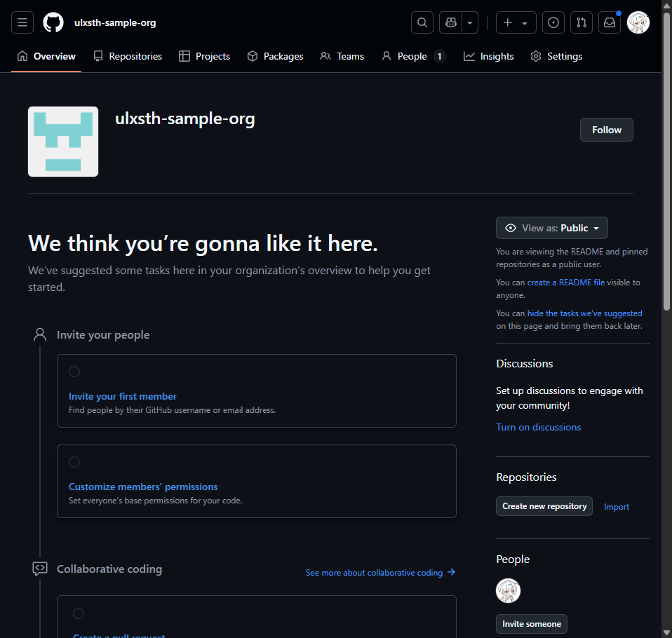
Task: Open the Packages tab
Action: click(x=275, y=56)
